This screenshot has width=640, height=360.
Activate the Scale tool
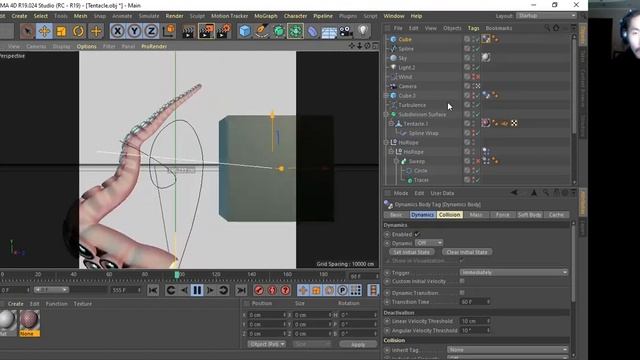[x=61, y=31]
